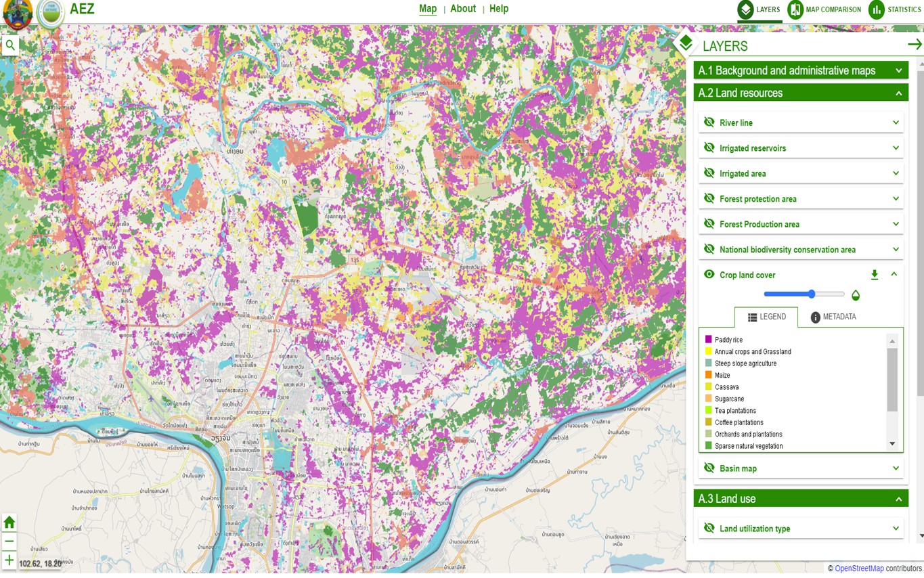The width and height of the screenshot is (924, 578).
Task: Open the Map Comparison tool
Action: tap(795, 10)
